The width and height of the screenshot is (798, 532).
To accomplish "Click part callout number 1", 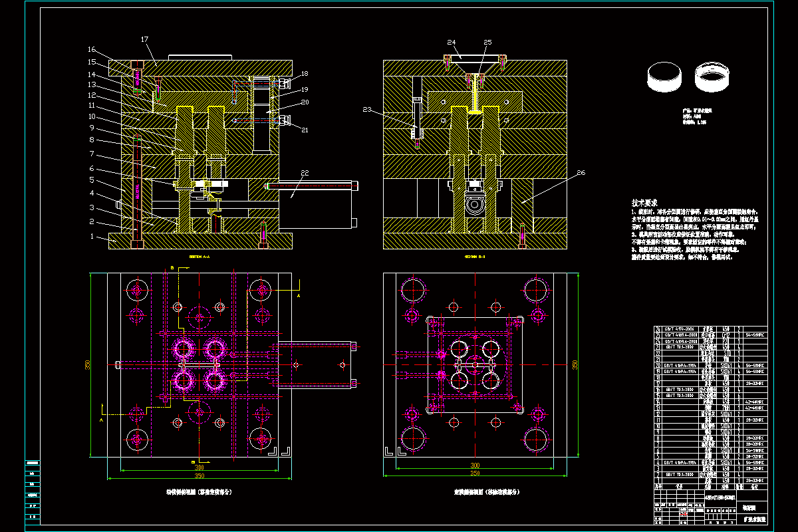I will pos(92,236).
